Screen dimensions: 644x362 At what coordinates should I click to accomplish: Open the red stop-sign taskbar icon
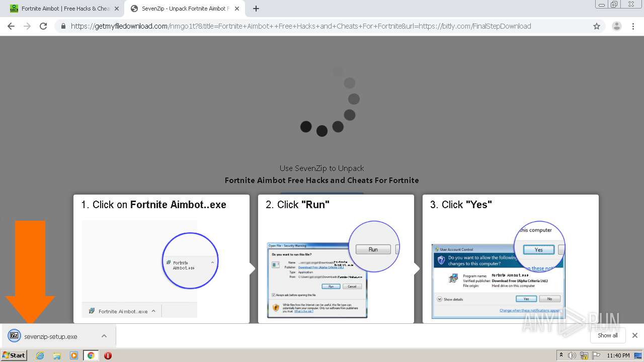click(108, 355)
